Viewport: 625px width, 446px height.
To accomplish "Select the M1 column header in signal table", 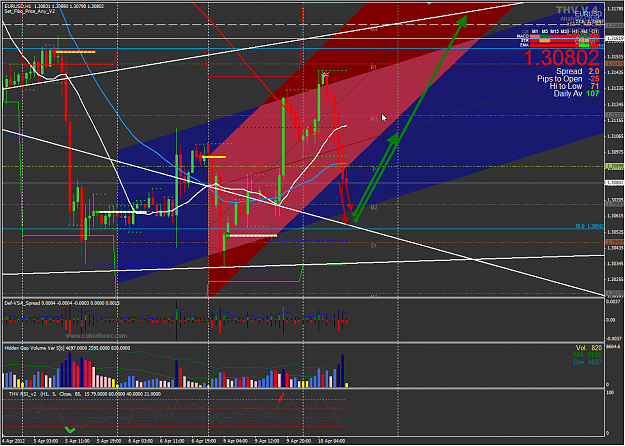I will coord(535,31).
